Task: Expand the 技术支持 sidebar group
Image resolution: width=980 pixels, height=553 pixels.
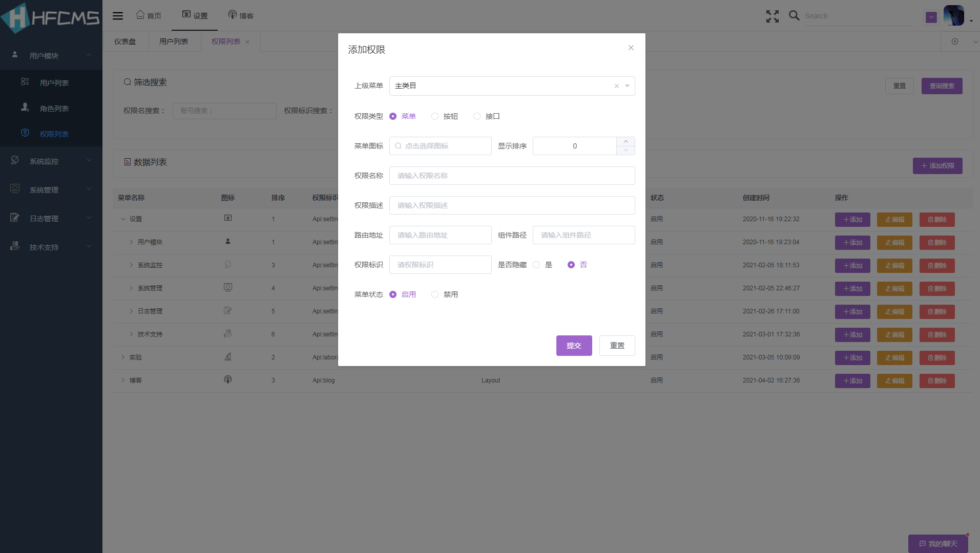Action: click(x=51, y=247)
